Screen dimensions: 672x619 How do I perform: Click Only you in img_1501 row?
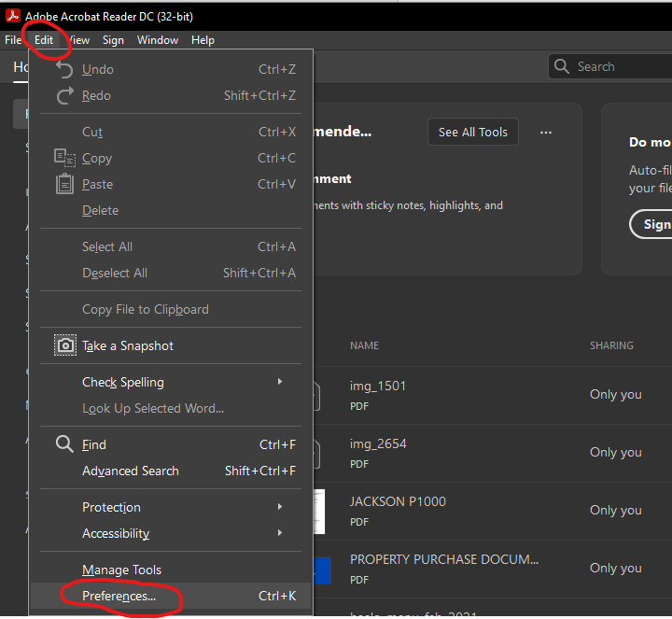[x=615, y=394]
